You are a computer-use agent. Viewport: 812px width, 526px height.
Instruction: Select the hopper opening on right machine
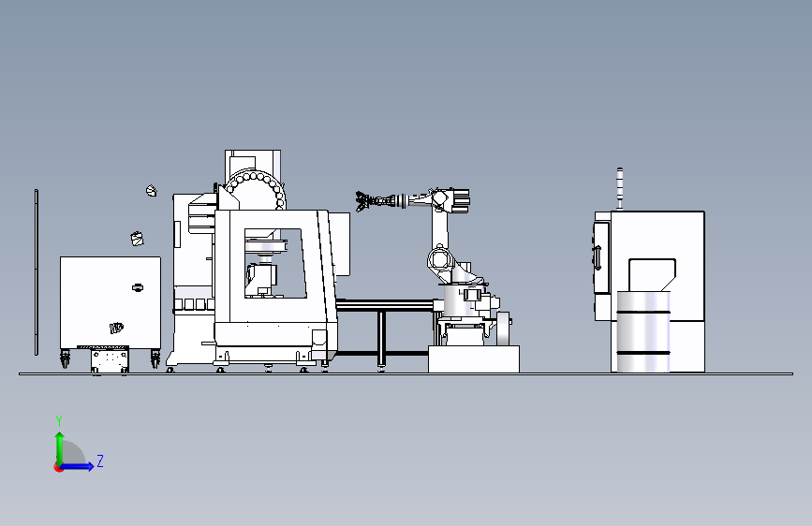point(652,275)
